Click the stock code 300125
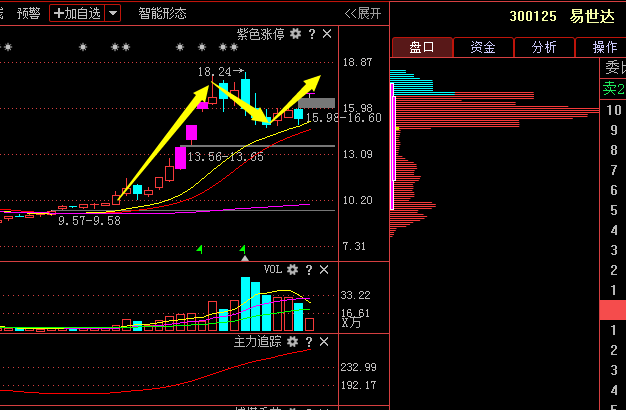This screenshot has height=410, width=626. [533, 16]
